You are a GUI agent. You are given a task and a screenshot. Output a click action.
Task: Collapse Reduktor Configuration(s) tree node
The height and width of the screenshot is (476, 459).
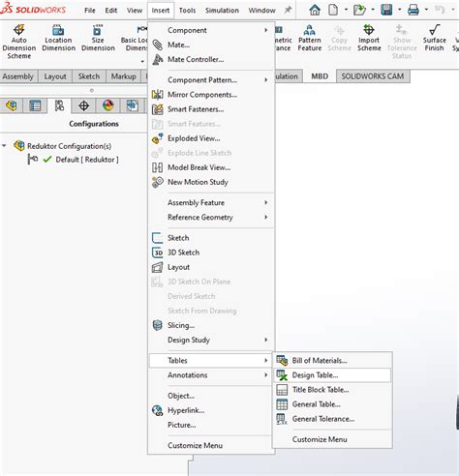pyautogui.click(x=4, y=146)
